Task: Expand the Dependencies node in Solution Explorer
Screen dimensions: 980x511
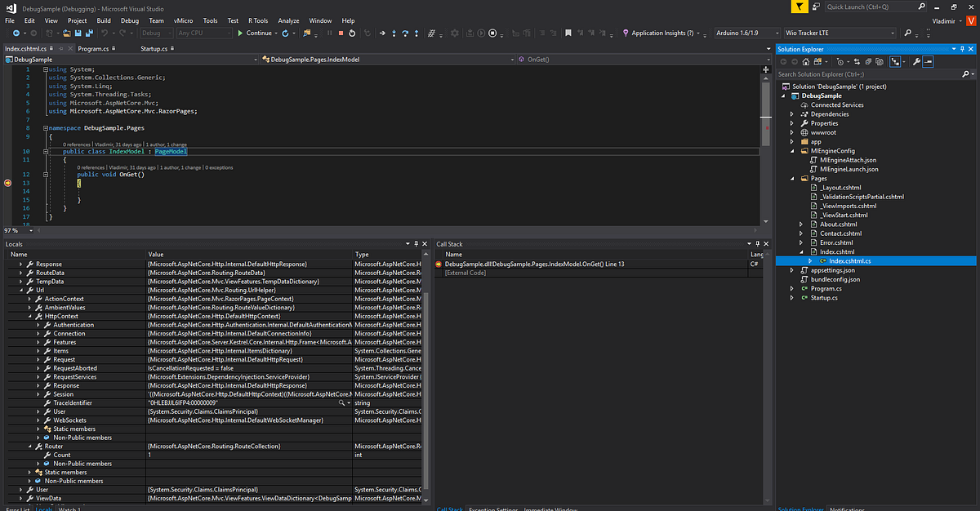Action: point(792,114)
